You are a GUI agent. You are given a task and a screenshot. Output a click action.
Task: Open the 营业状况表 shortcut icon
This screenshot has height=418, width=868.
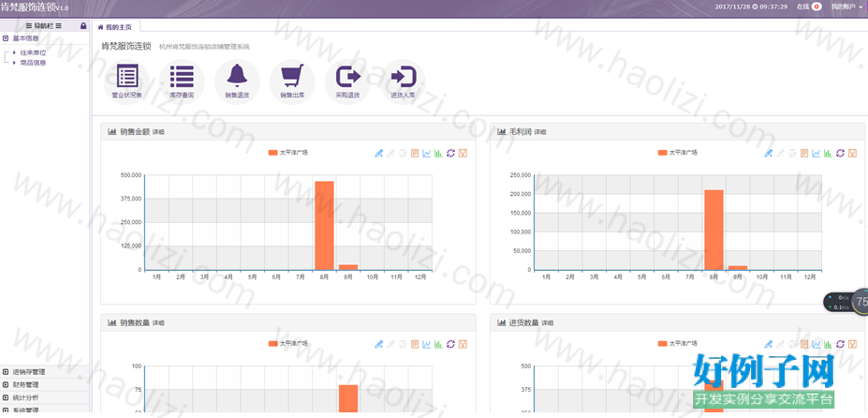click(x=126, y=77)
